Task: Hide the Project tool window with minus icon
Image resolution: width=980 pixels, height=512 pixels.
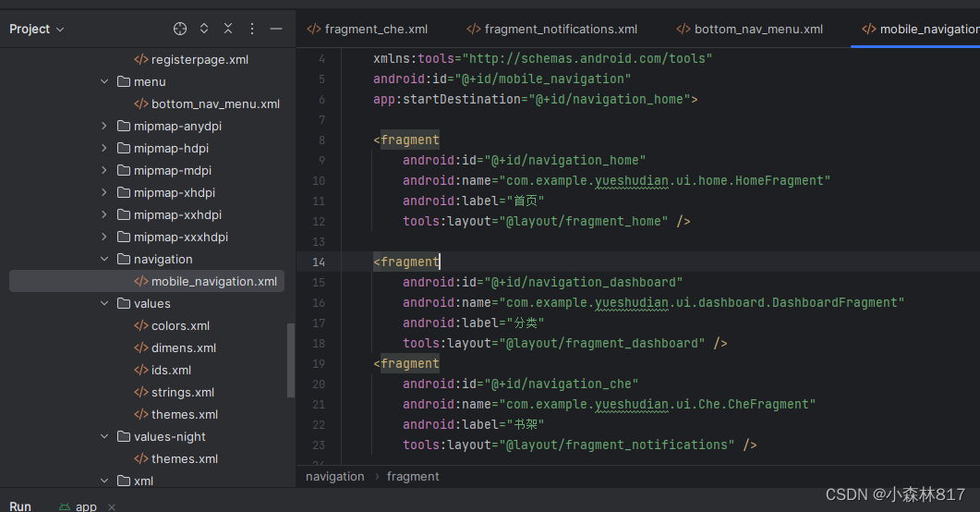Action: [x=275, y=29]
